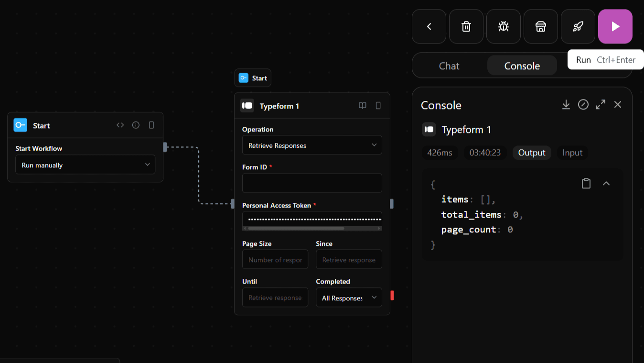Viewport: 644px width, 363px height.
Task: Delete the workflow using the trash icon
Action: coord(466,26)
